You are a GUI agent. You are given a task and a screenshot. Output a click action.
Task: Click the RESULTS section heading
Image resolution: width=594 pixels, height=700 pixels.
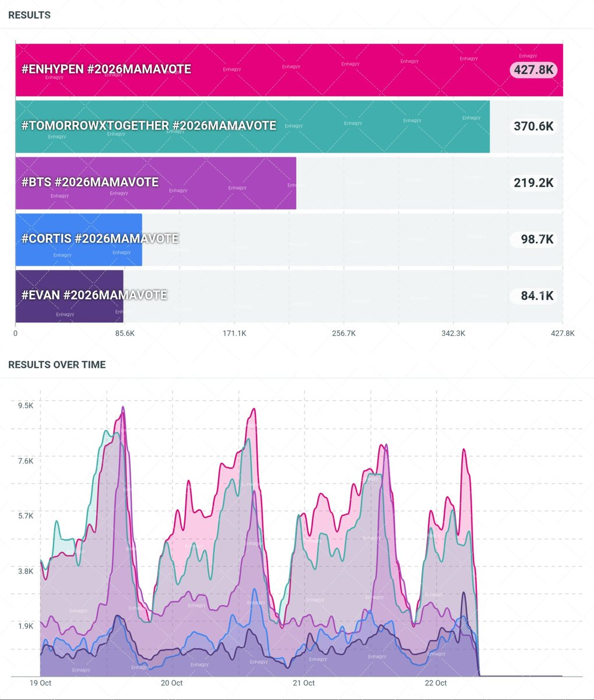click(x=29, y=15)
